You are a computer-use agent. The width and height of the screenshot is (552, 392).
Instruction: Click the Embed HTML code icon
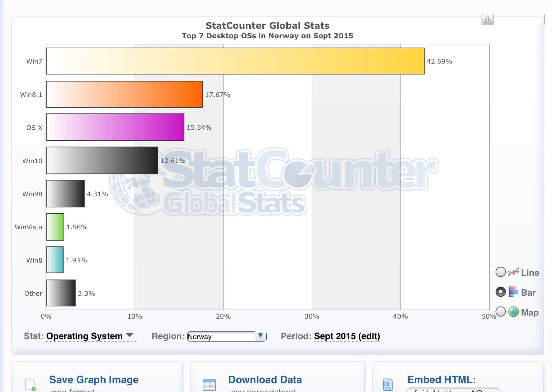387,385
